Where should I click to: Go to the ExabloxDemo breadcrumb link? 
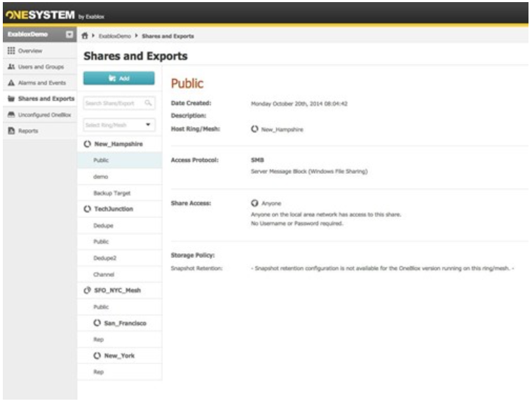pyautogui.click(x=115, y=36)
